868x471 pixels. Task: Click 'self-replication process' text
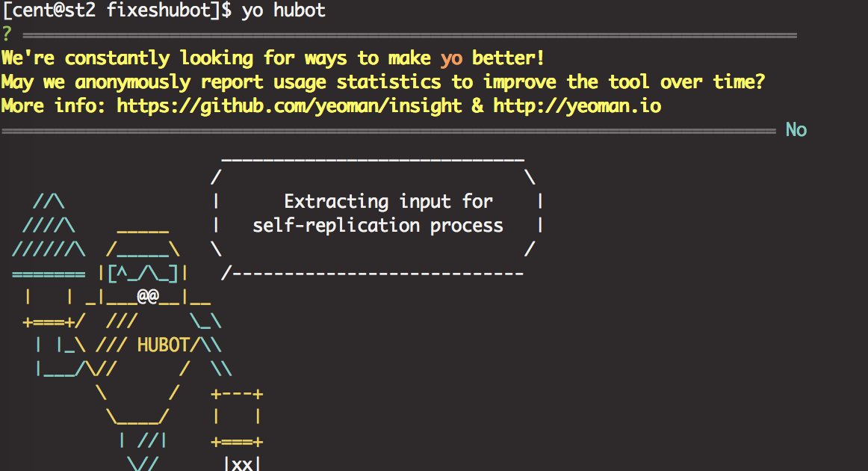point(377,226)
